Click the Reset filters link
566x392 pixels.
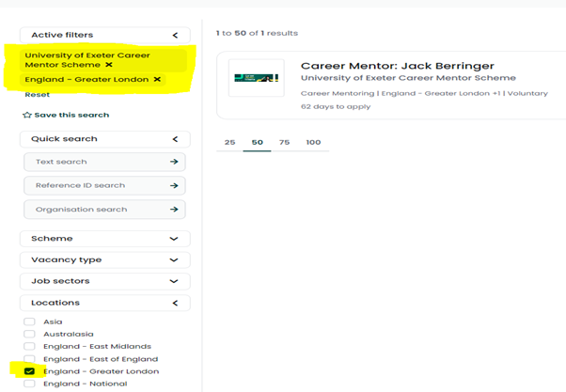[37, 95]
